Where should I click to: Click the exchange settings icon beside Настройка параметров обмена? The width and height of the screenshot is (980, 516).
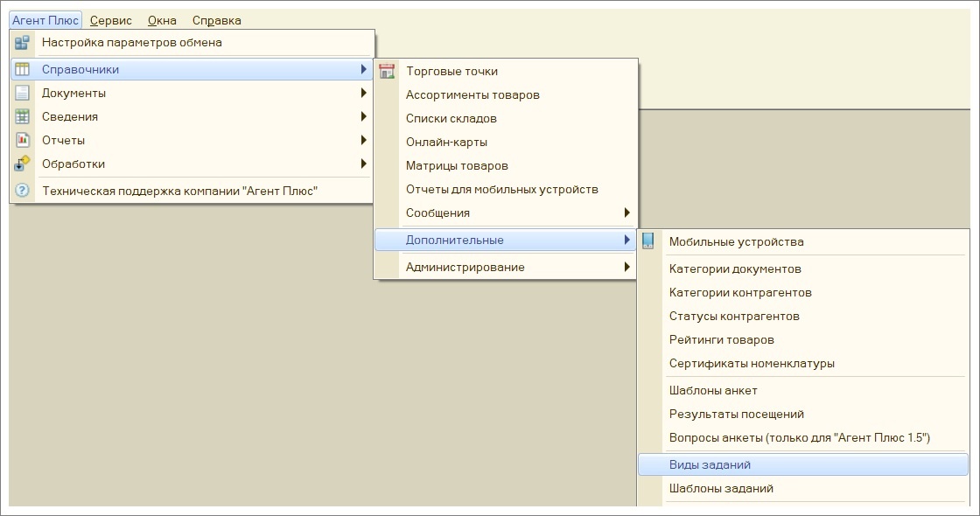(22, 43)
